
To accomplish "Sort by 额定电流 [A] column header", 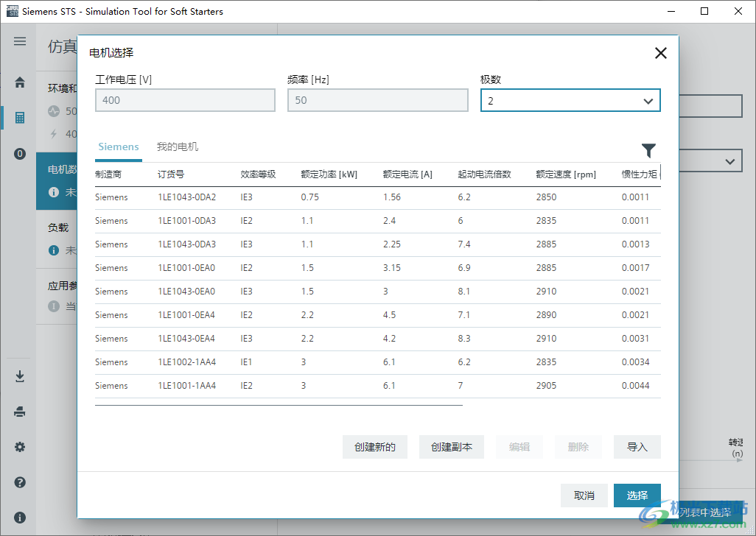I will coord(407,174).
